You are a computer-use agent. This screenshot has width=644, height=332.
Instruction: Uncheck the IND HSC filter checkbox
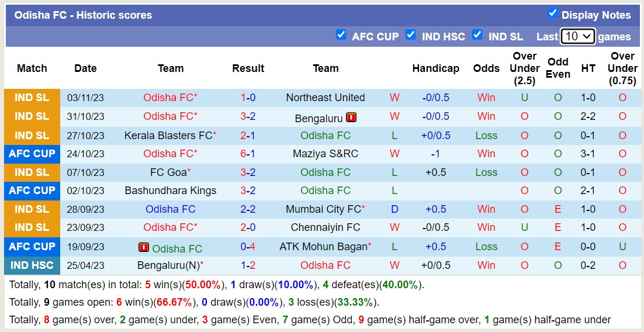click(411, 35)
